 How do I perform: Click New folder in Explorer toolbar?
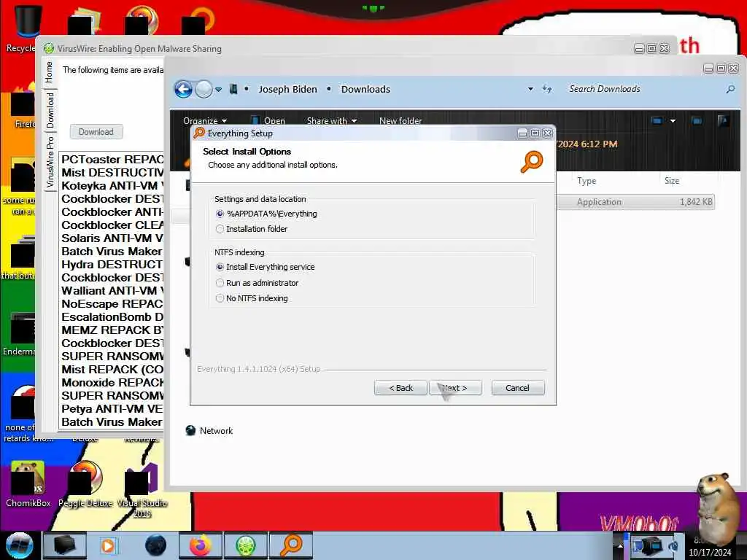pyautogui.click(x=400, y=121)
